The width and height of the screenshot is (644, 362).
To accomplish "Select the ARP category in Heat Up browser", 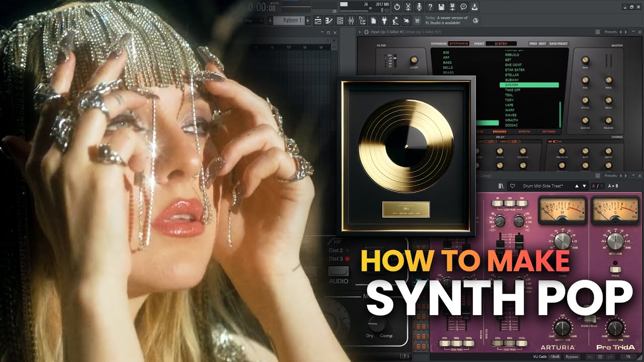I will point(447,57).
